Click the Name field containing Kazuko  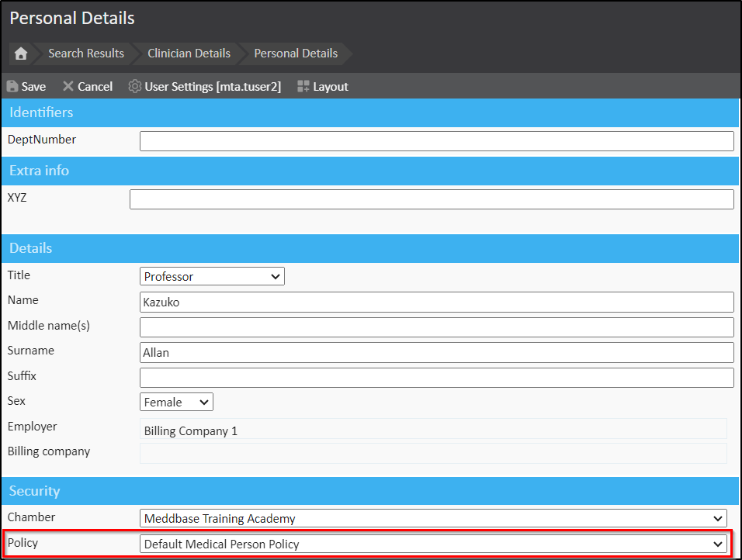pos(436,302)
